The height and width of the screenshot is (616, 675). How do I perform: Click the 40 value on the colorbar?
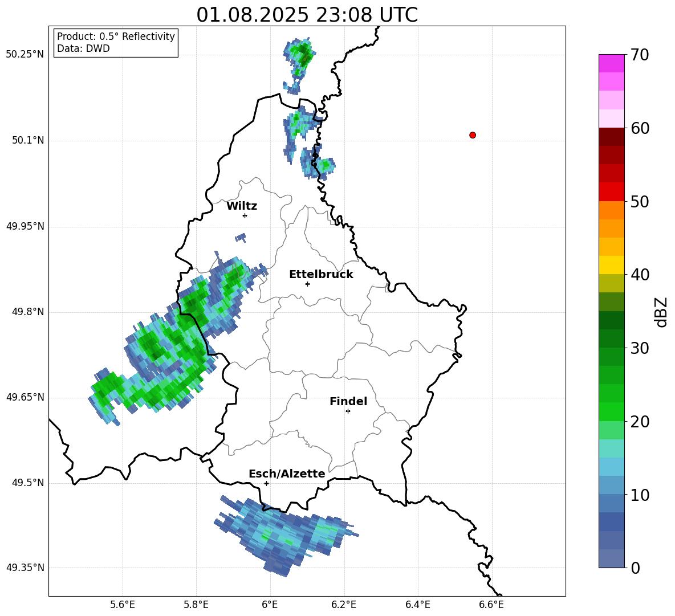pos(640,275)
